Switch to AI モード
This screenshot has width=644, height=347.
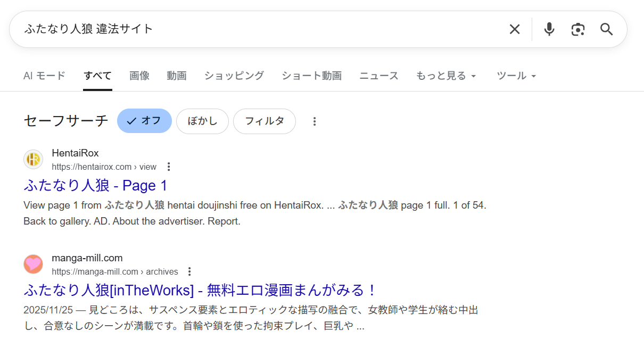point(44,76)
